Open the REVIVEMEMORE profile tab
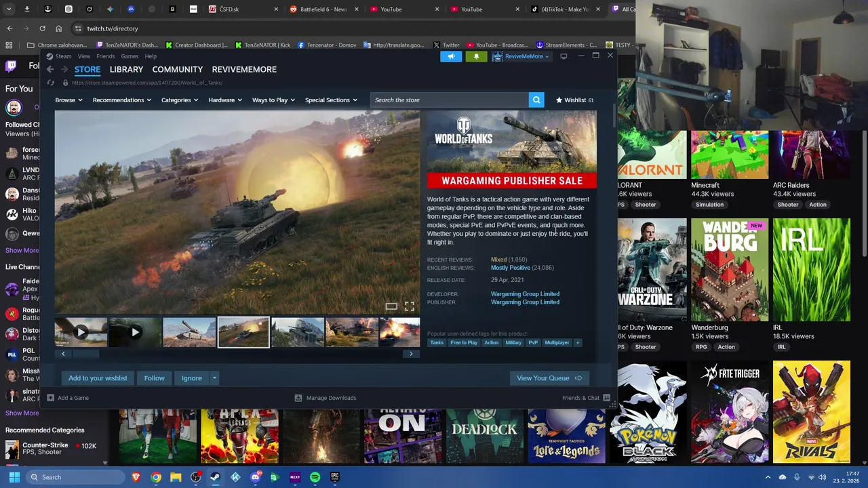 [x=244, y=69]
